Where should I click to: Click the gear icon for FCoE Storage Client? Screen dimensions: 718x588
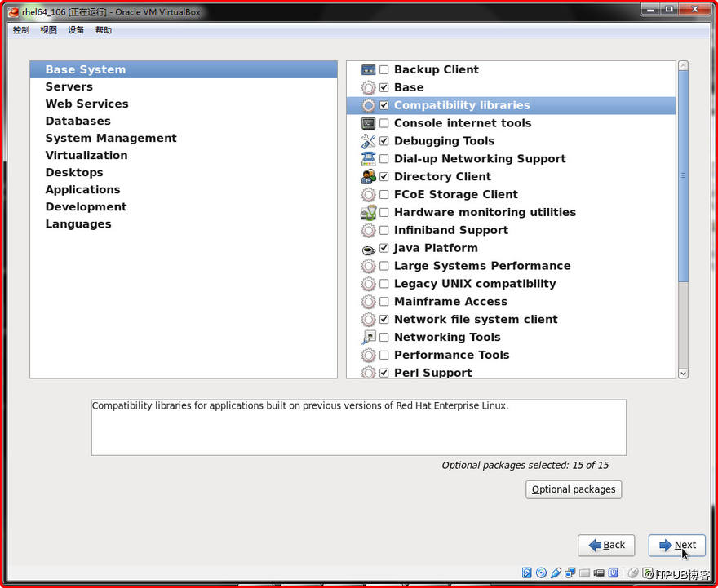click(368, 194)
